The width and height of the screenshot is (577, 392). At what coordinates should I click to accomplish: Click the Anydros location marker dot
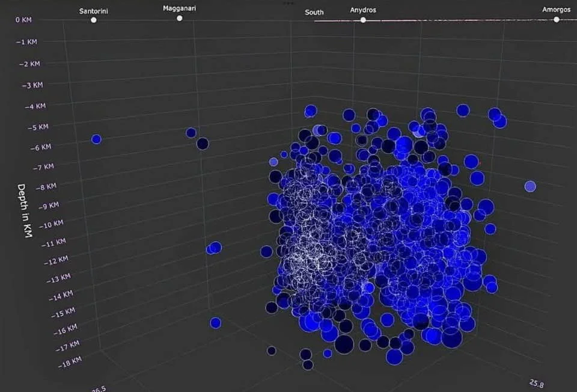point(363,20)
